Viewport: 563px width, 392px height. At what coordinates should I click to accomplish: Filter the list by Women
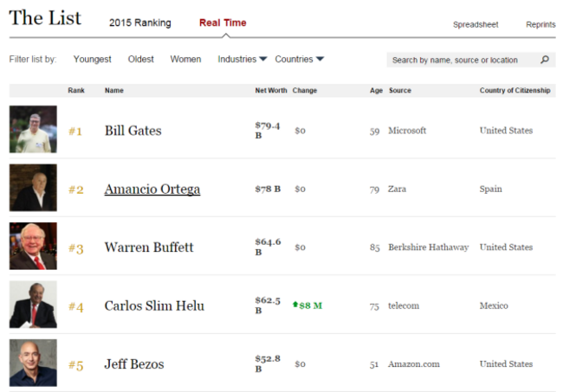(185, 59)
